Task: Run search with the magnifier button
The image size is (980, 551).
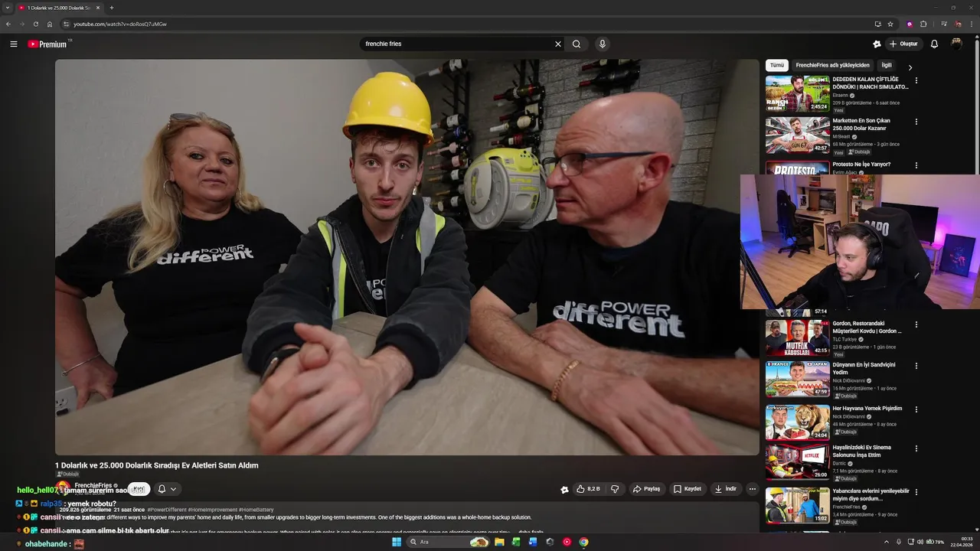Action: (x=577, y=44)
